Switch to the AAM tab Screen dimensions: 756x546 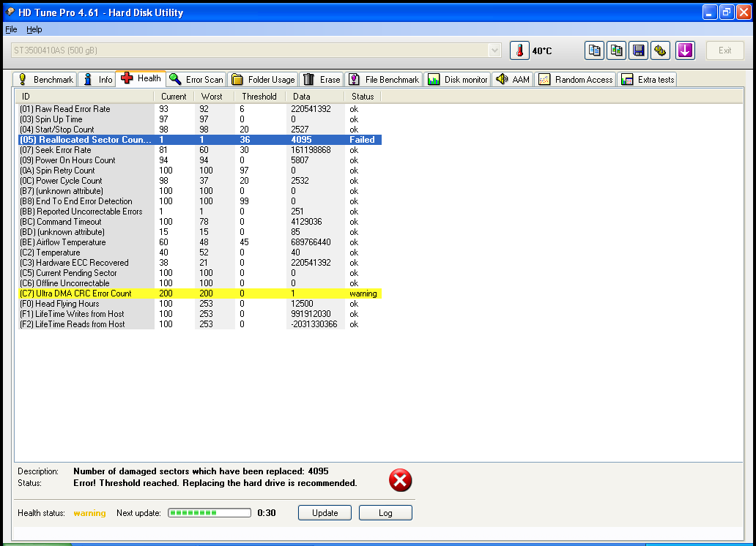[512, 80]
